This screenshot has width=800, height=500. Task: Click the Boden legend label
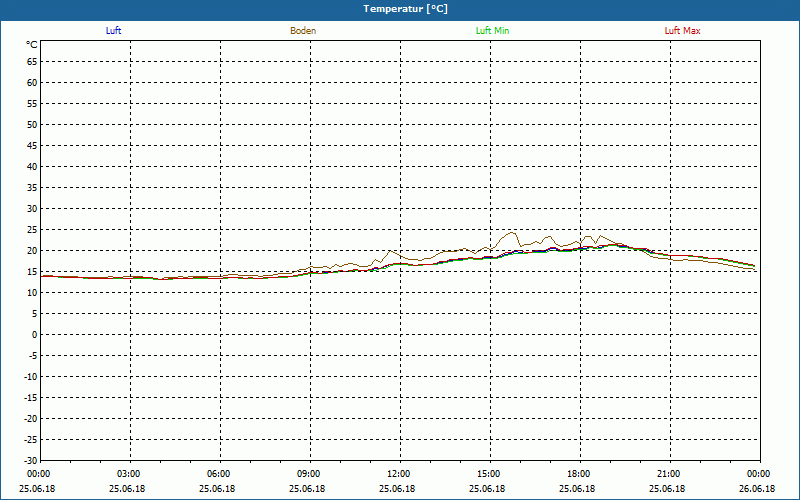point(303,31)
